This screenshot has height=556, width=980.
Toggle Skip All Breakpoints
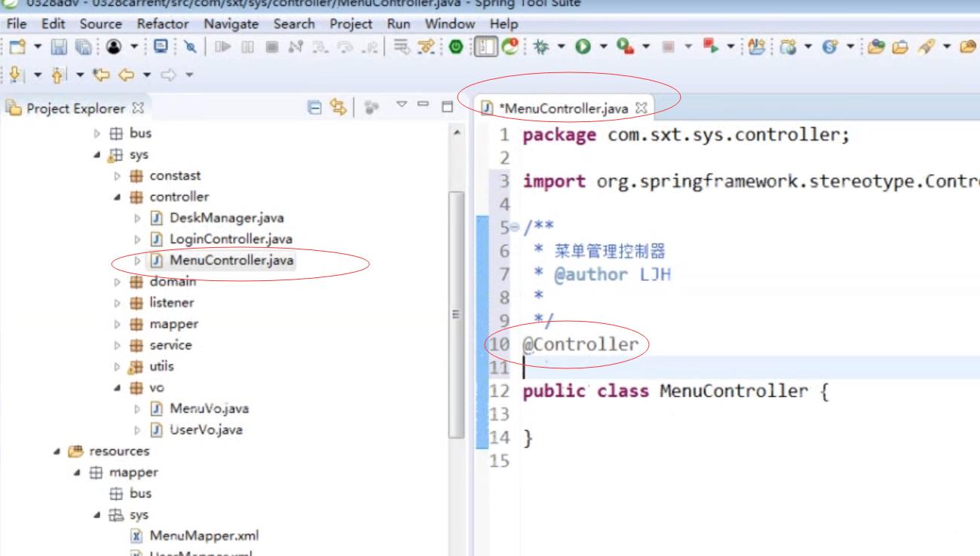tap(191, 47)
